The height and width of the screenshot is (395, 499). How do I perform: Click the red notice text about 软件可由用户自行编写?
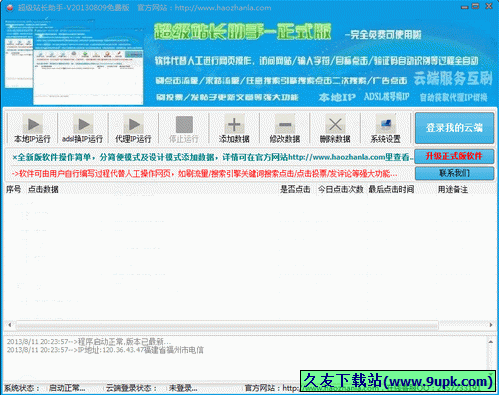click(204, 174)
